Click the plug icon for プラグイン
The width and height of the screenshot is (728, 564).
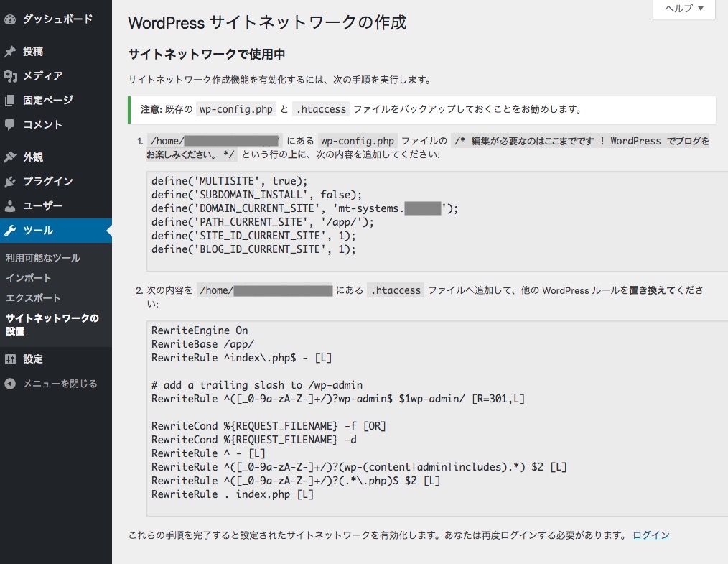(10, 181)
